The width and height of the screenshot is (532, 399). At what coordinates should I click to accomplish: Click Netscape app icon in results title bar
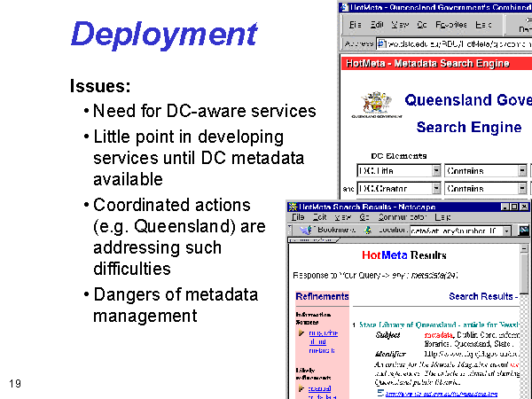tap(293, 207)
